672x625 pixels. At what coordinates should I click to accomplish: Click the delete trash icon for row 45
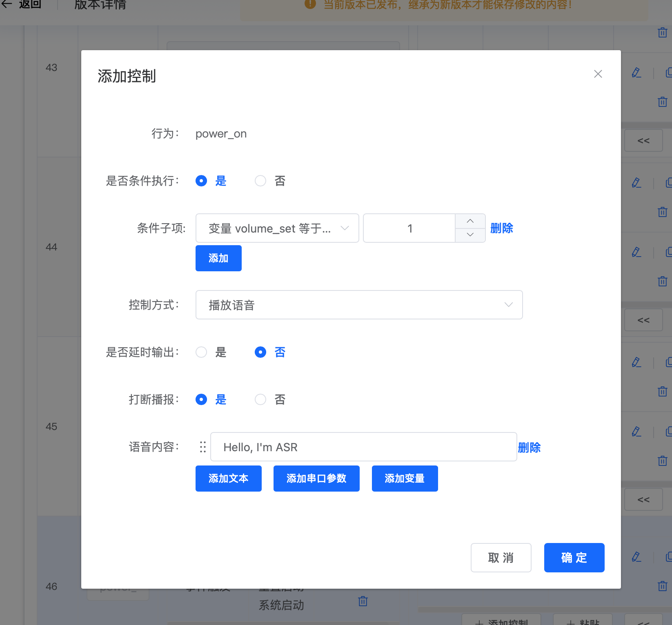point(662,461)
